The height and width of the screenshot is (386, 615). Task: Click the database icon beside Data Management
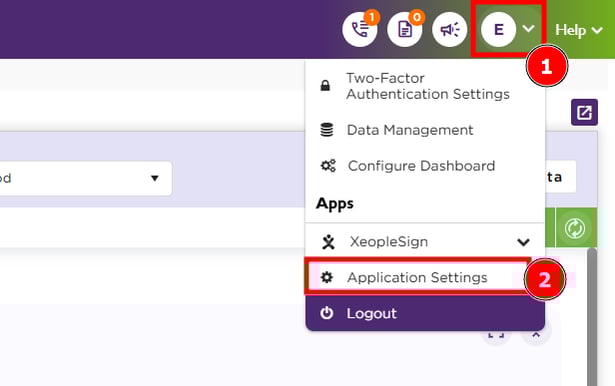pos(326,130)
